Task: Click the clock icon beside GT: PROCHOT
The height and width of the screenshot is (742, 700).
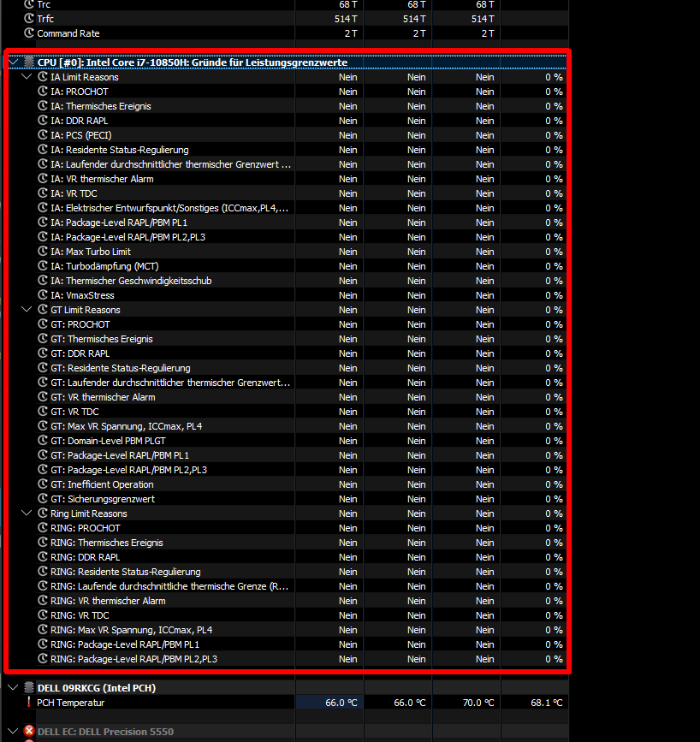Action: tap(43, 324)
